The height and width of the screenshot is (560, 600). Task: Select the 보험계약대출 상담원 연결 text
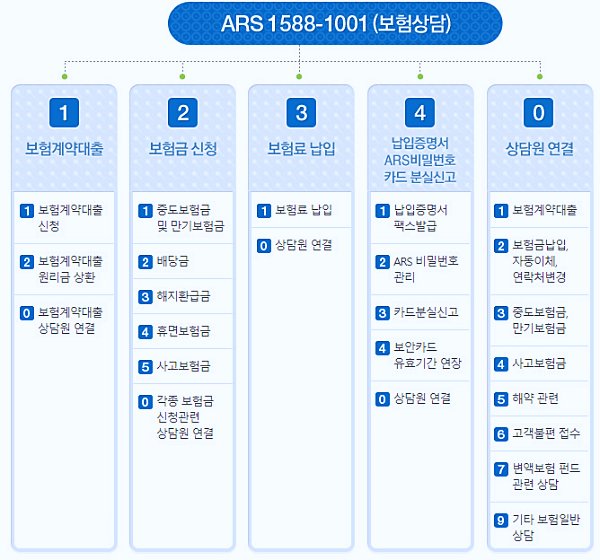point(70,320)
